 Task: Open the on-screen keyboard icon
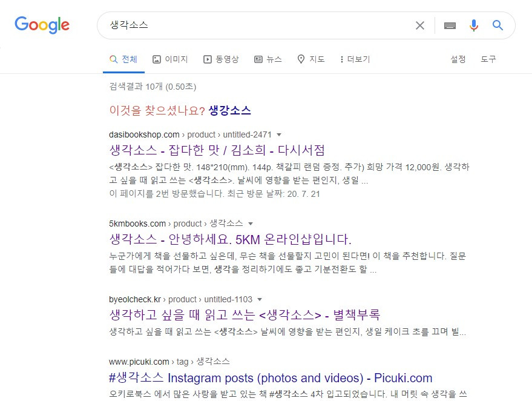pyautogui.click(x=450, y=25)
